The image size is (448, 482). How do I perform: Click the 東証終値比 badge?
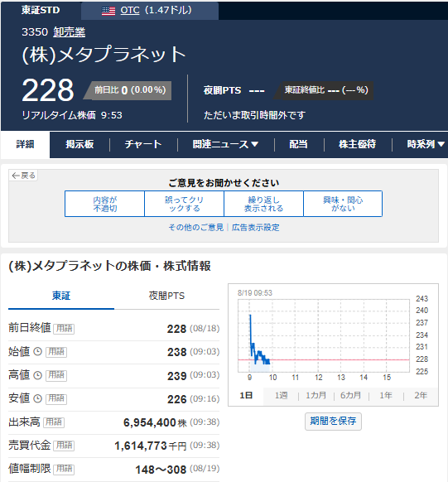[x=324, y=90]
